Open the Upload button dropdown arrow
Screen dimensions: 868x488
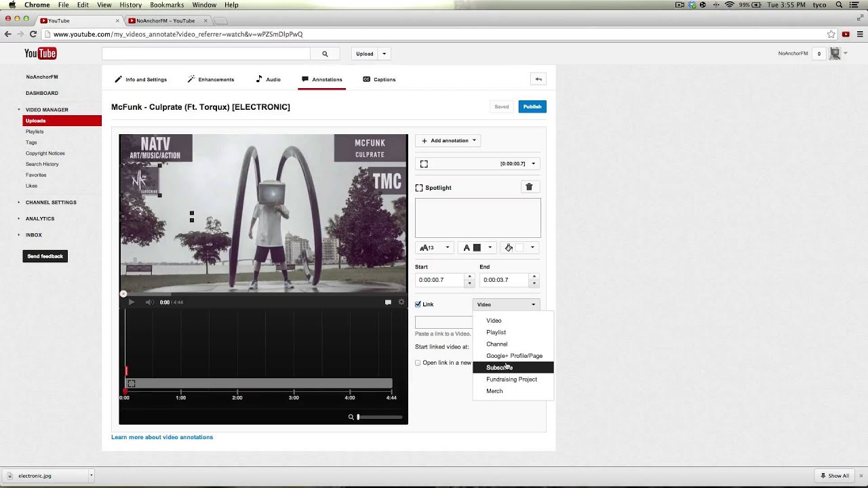pos(384,54)
